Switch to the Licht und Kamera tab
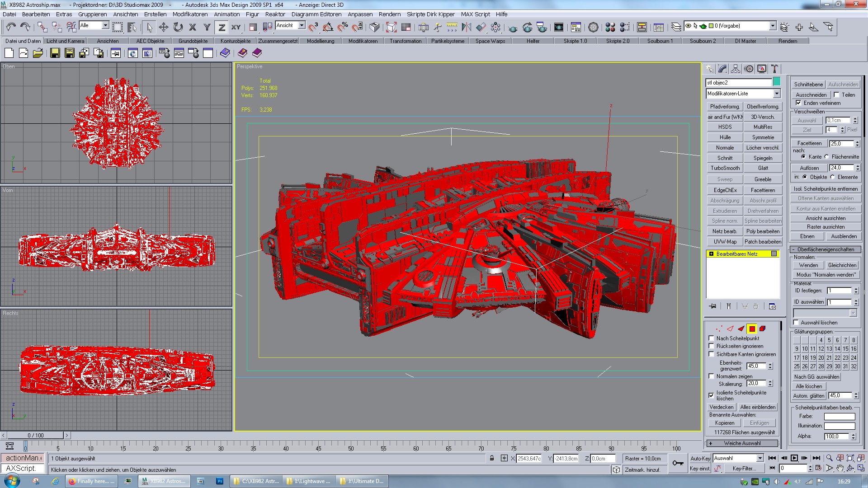Image resolution: width=868 pixels, height=488 pixels. coord(66,41)
